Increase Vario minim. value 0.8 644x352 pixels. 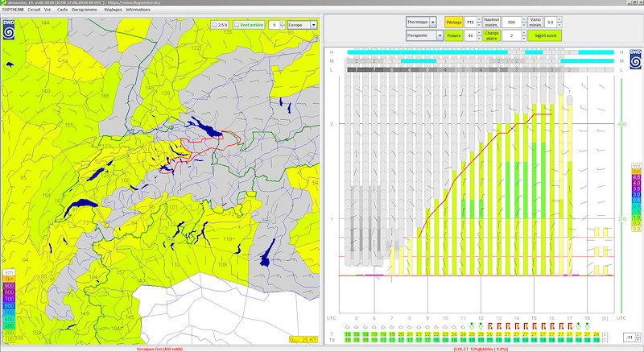559,19
